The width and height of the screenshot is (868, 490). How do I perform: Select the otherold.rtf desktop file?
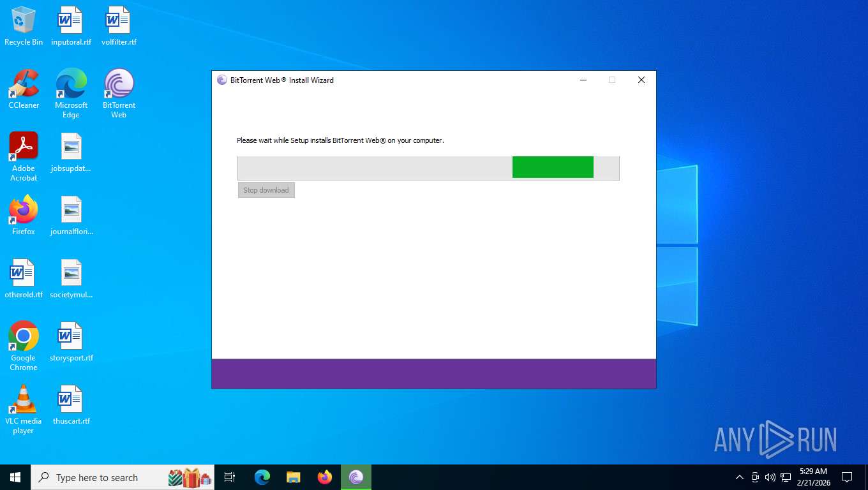[24, 279]
